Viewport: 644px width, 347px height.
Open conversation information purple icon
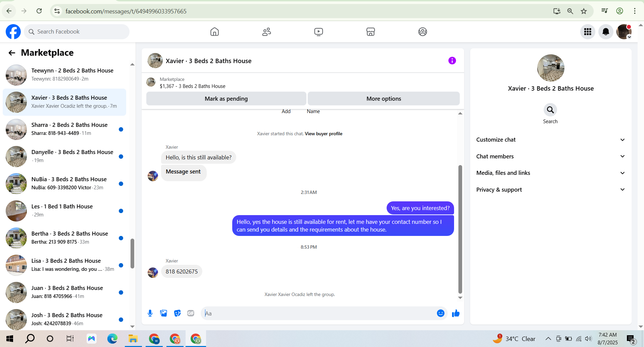point(452,61)
